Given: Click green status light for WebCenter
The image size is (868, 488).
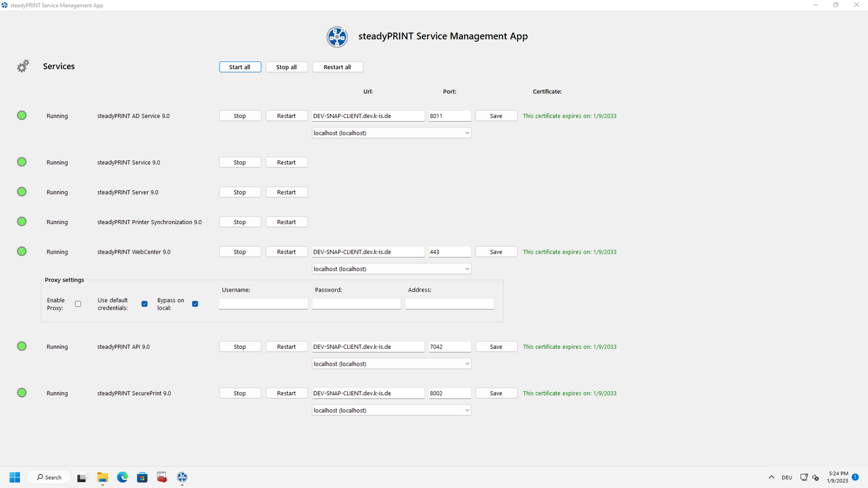Looking at the screenshot, I should click(x=22, y=251).
